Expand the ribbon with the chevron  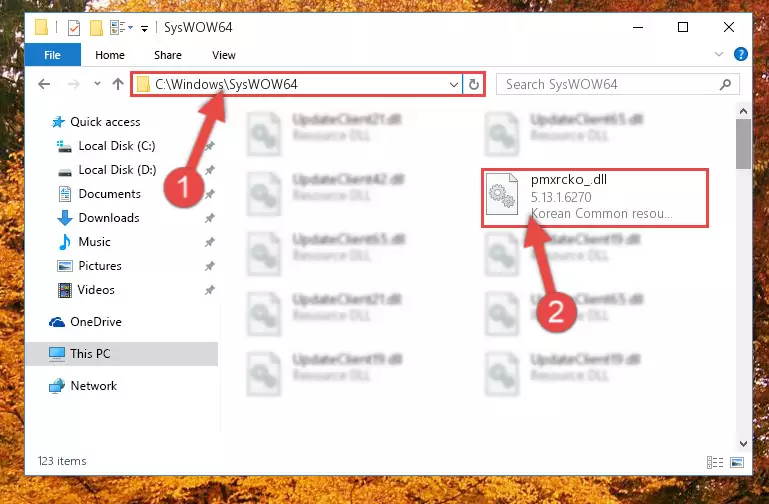coord(718,54)
